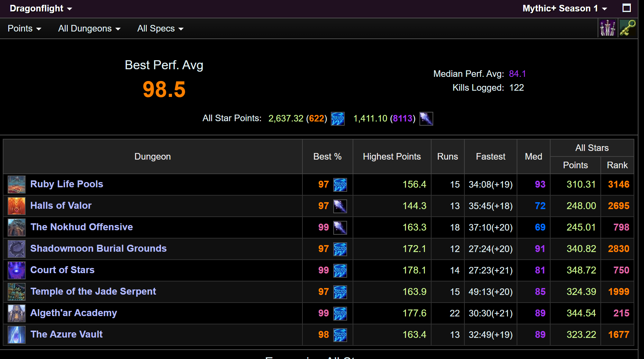Open the All Specs dropdown

point(160,28)
